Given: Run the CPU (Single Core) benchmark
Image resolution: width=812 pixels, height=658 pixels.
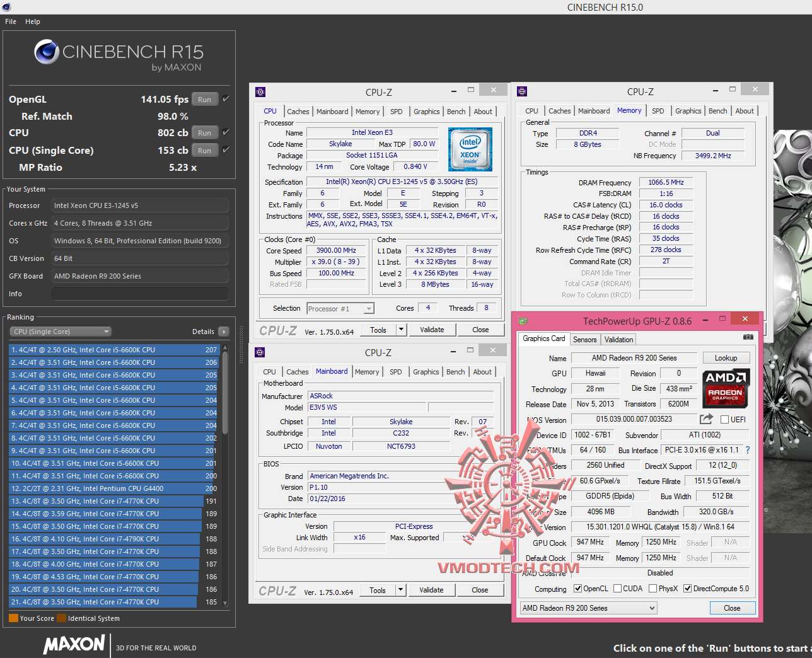Looking at the screenshot, I should pos(205,150).
